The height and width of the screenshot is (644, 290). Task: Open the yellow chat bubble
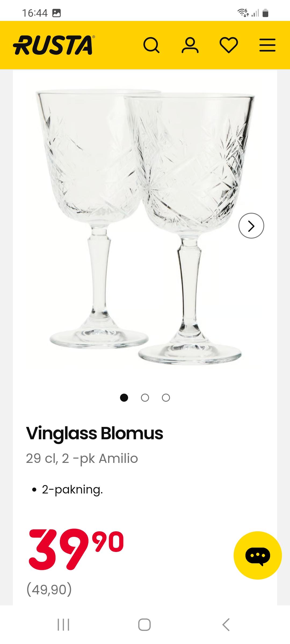point(258,555)
